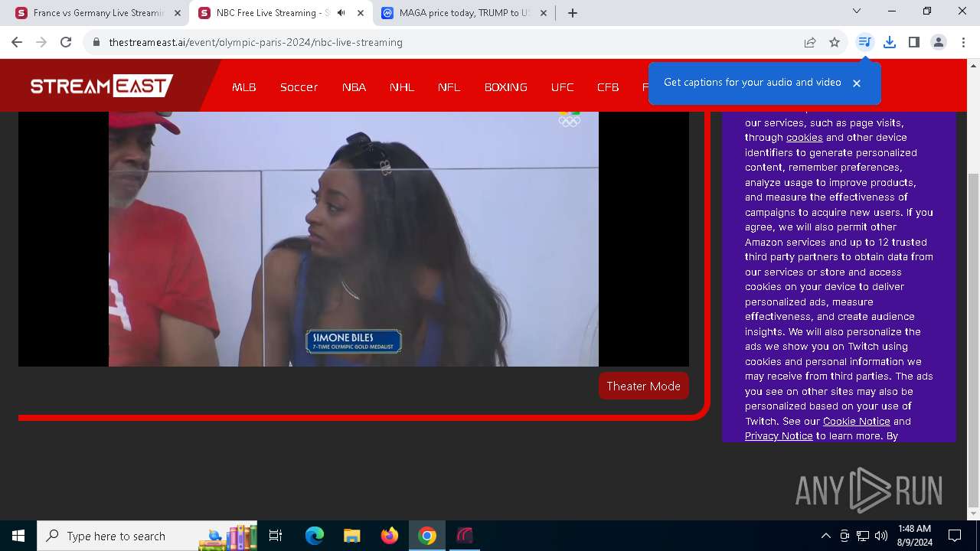980x551 pixels.
Task: Open a new tab with plus button
Action: (573, 13)
